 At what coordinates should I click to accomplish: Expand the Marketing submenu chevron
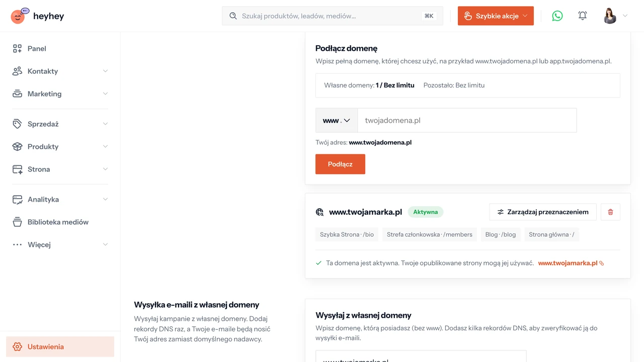pos(105,94)
